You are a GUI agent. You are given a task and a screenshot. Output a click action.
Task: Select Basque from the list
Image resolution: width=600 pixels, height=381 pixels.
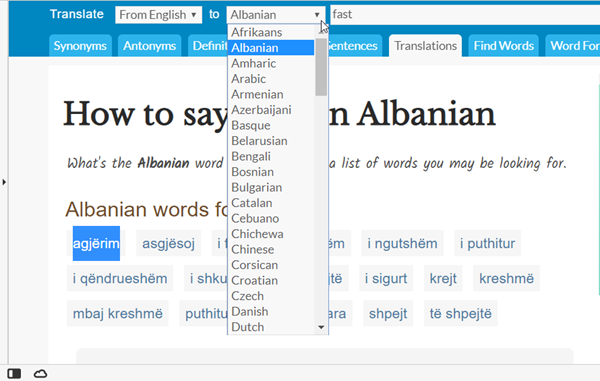(271, 125)
